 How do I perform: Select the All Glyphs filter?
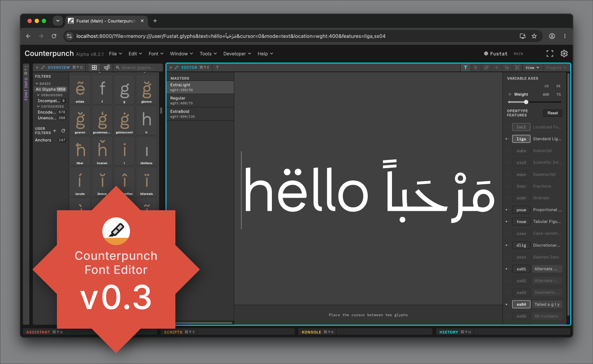pos(50,89)
